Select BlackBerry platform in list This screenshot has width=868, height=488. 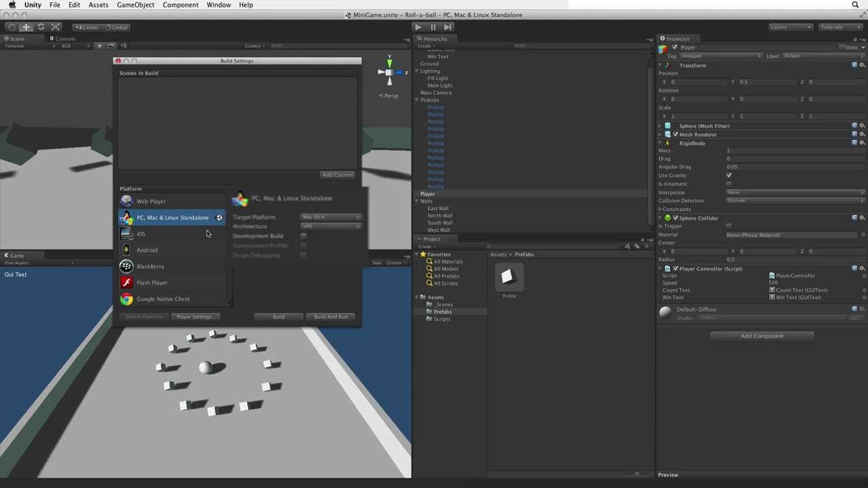click(x=173, y=266)
